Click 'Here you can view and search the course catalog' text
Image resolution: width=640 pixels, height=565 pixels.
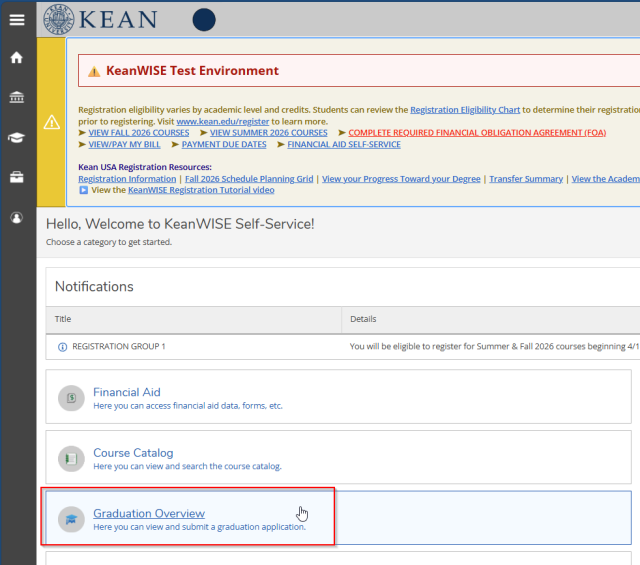187,466
